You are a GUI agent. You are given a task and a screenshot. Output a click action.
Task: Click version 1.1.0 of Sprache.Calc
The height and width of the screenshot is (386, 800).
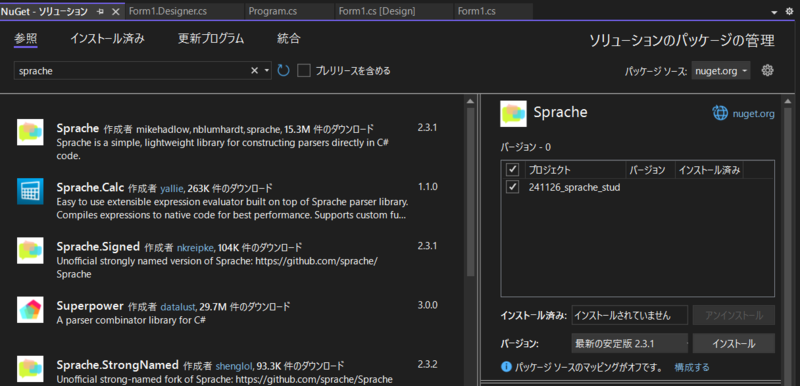428,187
